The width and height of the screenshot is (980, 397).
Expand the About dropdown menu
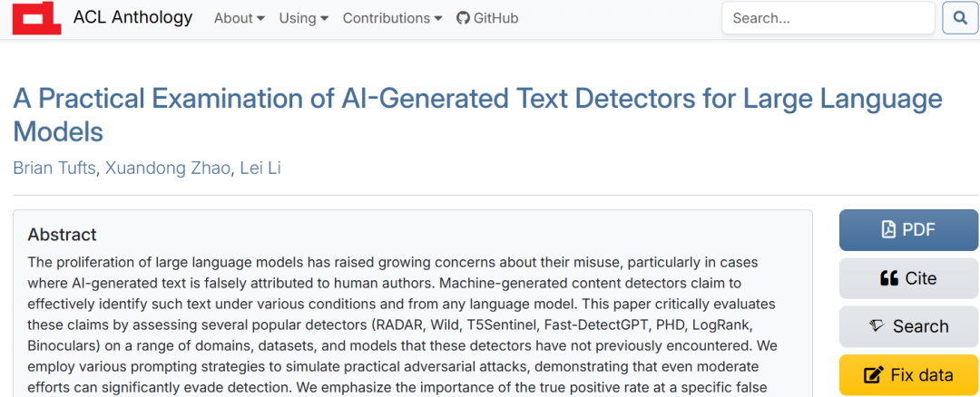pos(240,18)
